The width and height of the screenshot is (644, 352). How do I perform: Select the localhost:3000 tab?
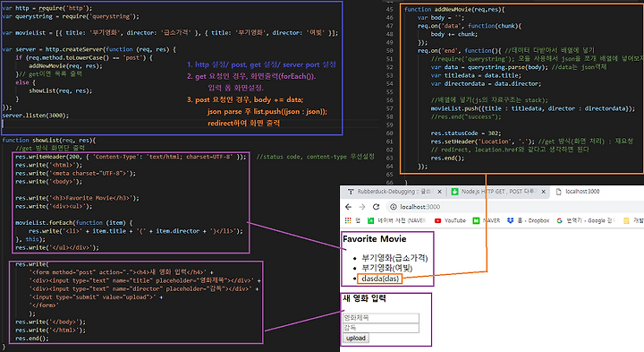(578, 192)
